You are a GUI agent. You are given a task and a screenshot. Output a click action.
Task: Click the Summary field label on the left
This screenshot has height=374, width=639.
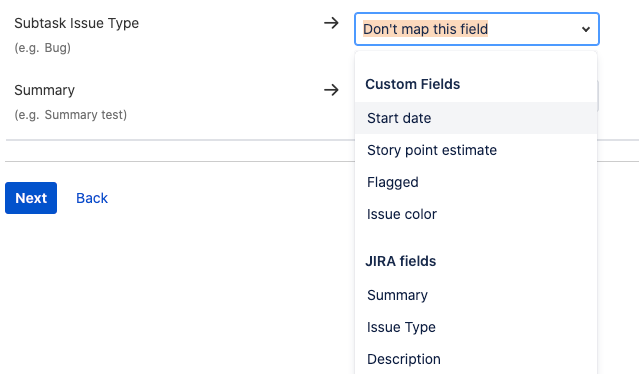click(x=44, y=90)
